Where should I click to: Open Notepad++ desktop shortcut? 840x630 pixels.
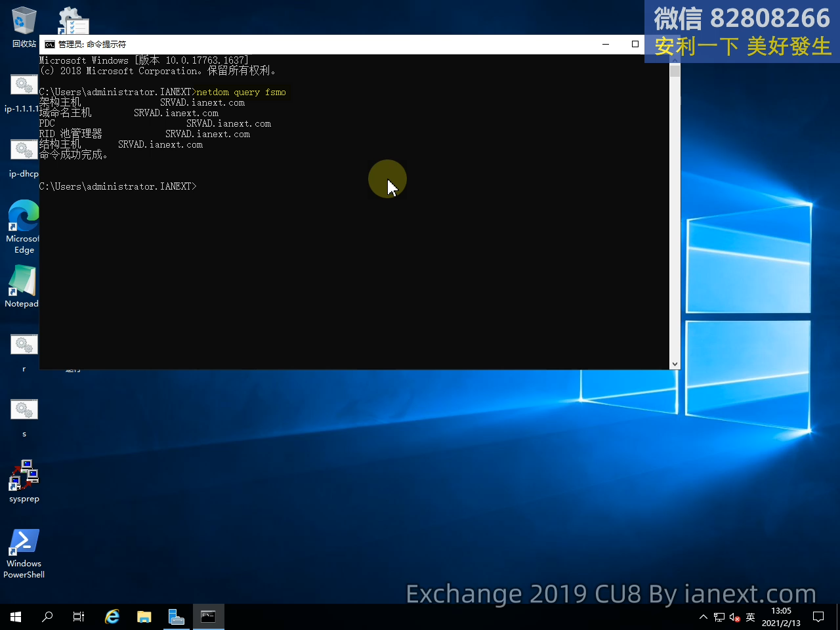pos(22,285)
